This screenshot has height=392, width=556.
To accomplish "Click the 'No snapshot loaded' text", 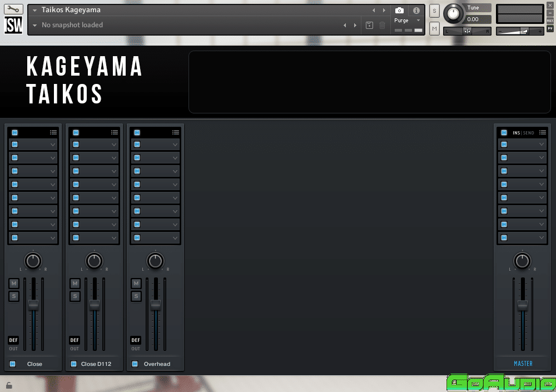I will point(72,25).
